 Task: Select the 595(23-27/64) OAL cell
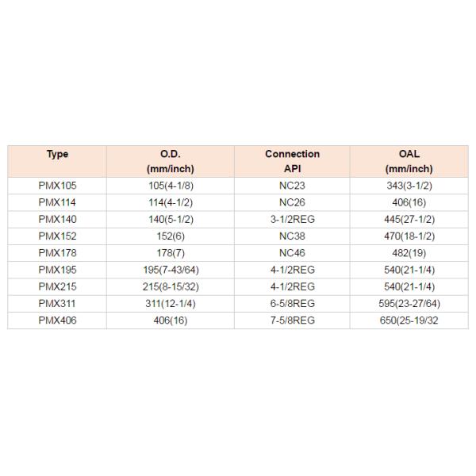click(x=409, y=303)
